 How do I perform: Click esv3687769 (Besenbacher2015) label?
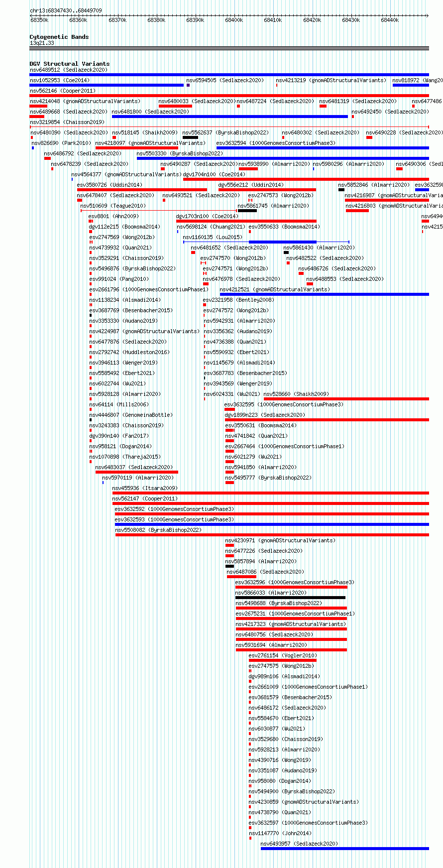pos(131,310)
